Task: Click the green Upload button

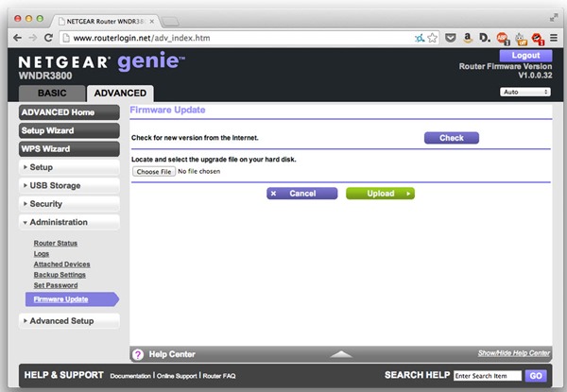Action: [380, 194]
